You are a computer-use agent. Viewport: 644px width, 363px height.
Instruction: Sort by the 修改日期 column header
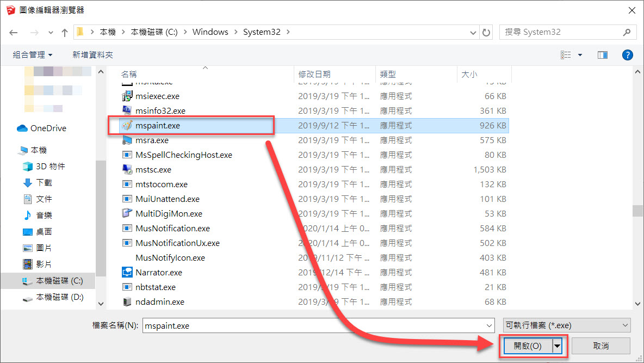click(x=314, y=74)
